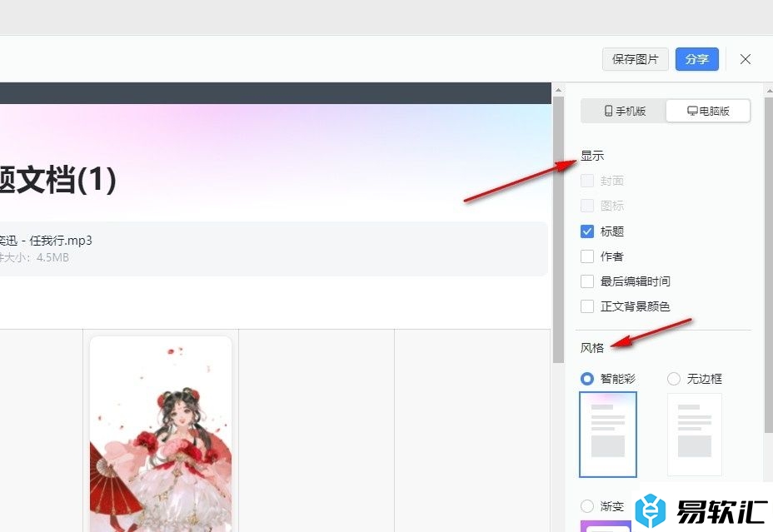Choose the 智能彩 style preview thumbnail
The image size is (773, 532).
point(608,435)
